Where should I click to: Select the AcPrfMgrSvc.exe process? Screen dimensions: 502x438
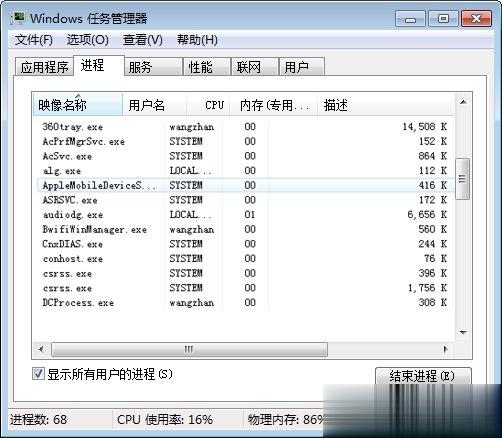tap(245, 141)
